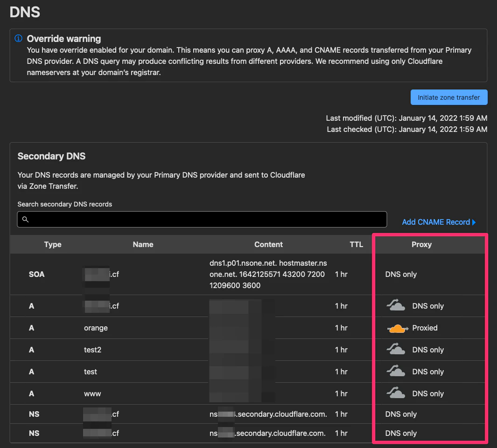The image size is (497, 448).
Task: Click 'DNS only' in the SOA row
Action: [401, 274]
